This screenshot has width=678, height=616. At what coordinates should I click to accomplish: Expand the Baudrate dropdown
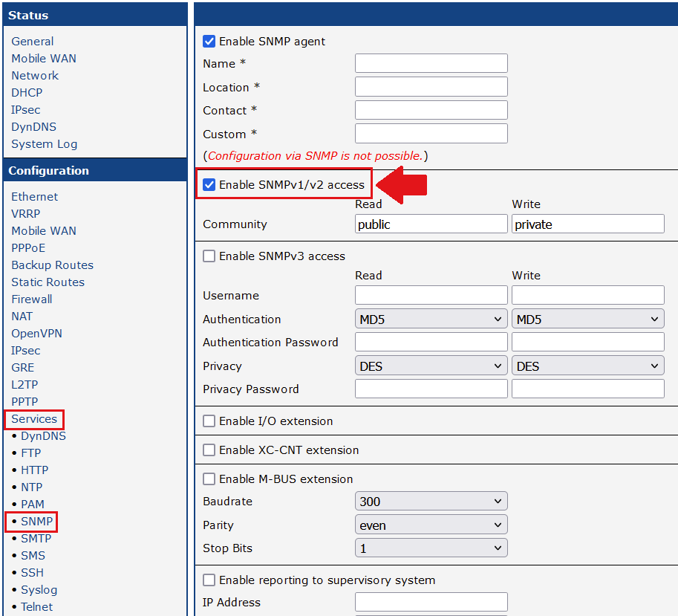coord(431,502)
